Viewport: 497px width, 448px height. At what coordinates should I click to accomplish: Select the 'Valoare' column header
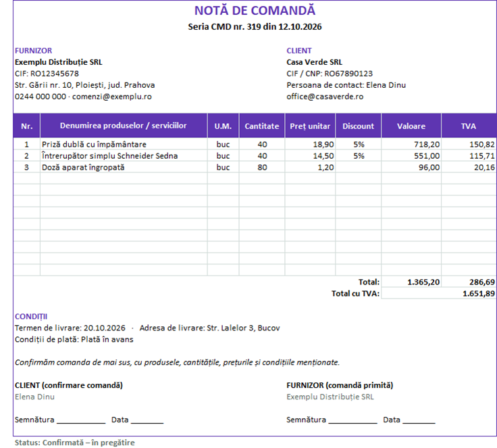411,126
